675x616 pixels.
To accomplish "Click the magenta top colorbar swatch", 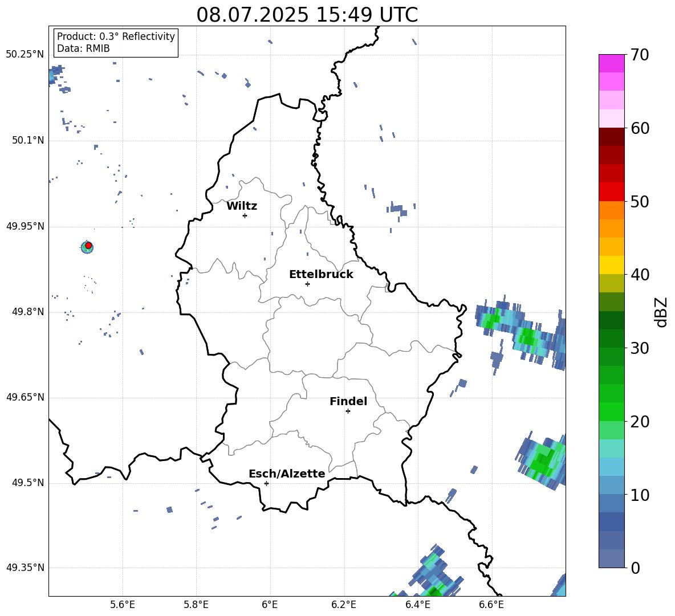I will 612,63.
